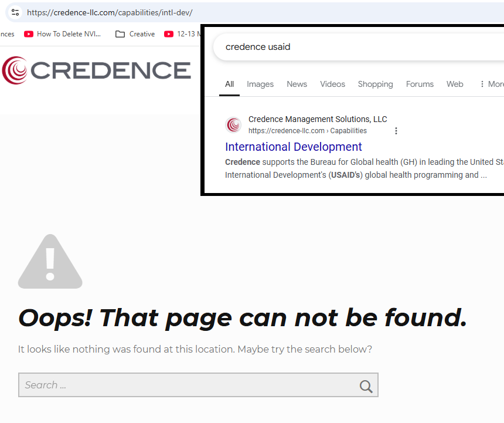Switch to the Web search tab
Image resolution: width=504 pixels, height=423 pixels.
click(455, 84)
